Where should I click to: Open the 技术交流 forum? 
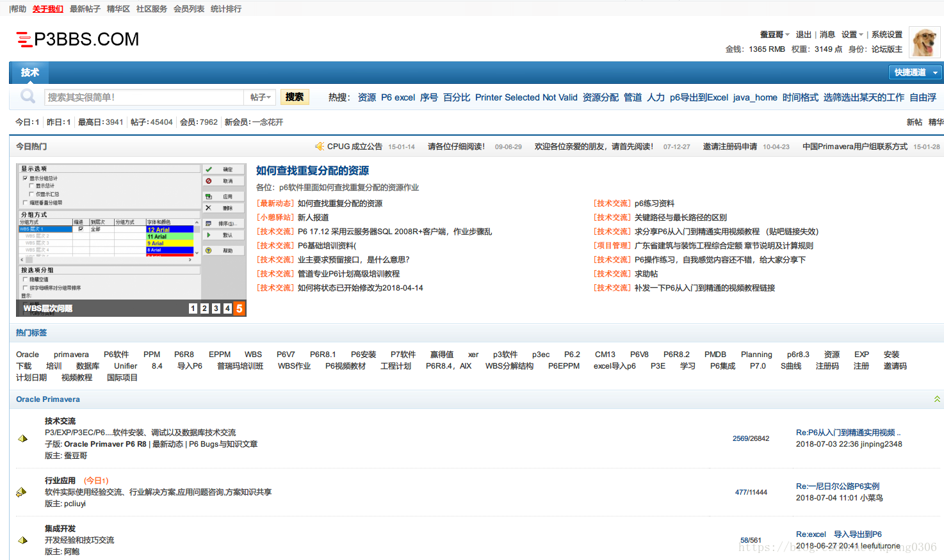point(60,421)
